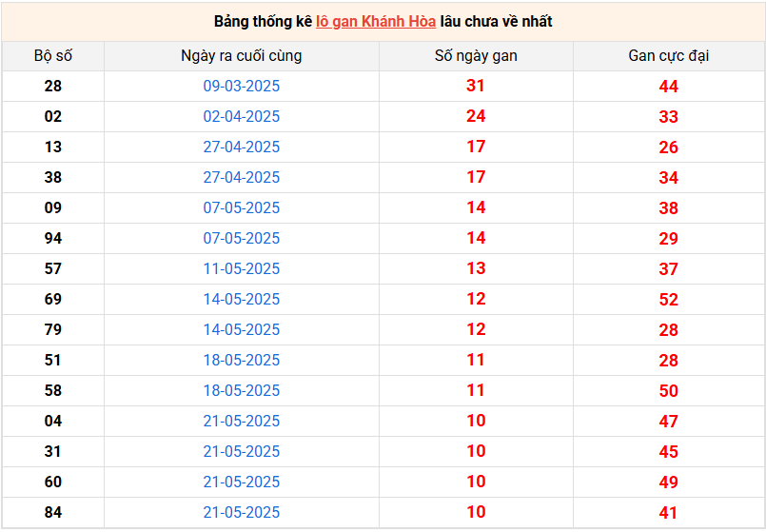766x532 pixels.
Task: Select number 28 in Bộ số column
Action: click(x=53, y=87)
